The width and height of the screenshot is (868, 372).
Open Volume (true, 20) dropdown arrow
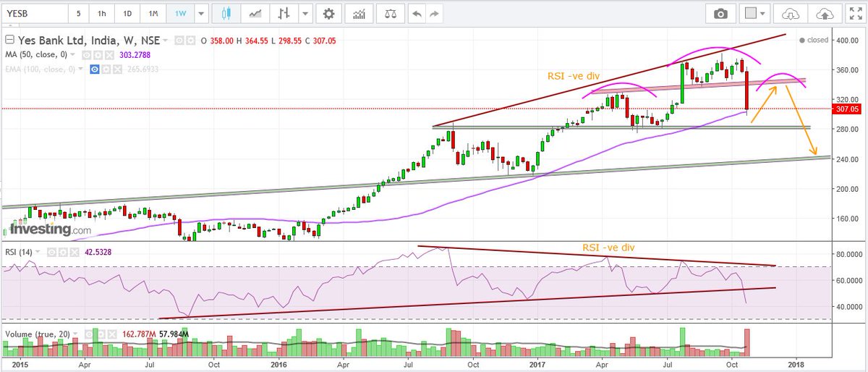(75, 334)
